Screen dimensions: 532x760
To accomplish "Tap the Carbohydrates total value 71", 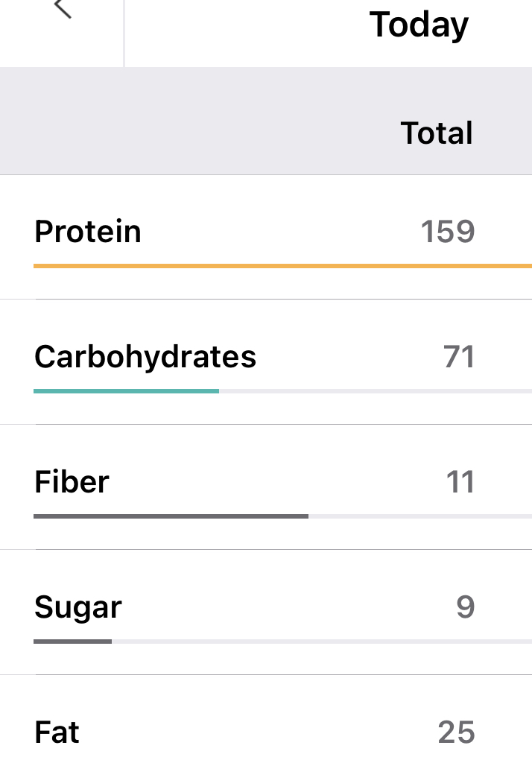I will click(459, 357).
